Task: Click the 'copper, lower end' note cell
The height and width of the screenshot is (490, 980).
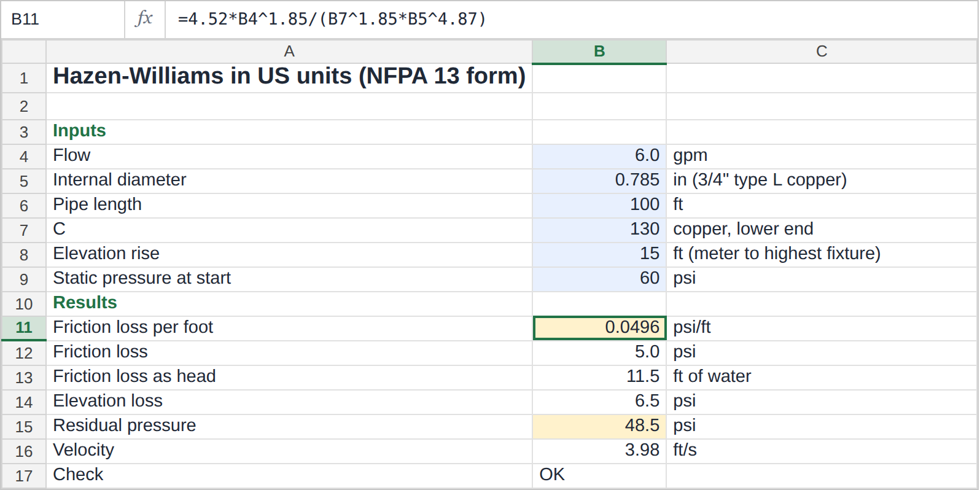Action: [x=822, y=230]
